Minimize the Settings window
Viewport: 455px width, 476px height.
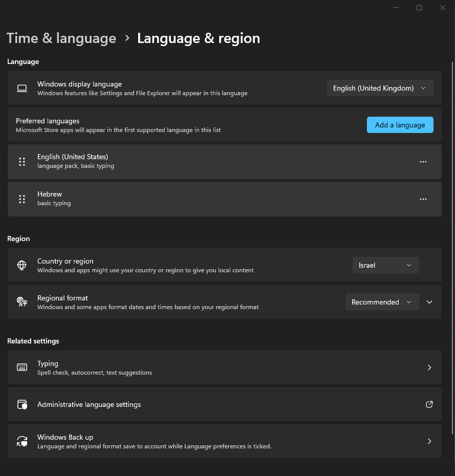coord(396,8)
